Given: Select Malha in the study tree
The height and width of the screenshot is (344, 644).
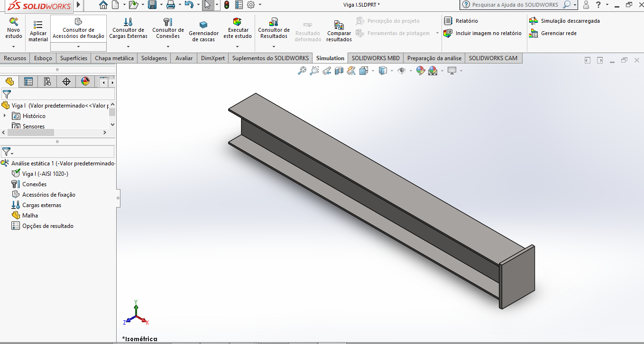Looking at the screenshot, I should tap(30, 216).
